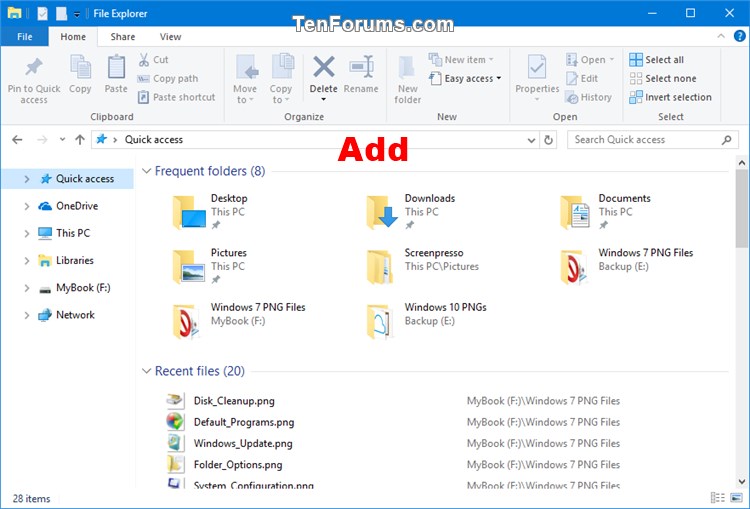The height and width of the screenshot is (509, 750).
Task: Refresh the Quick access view
Action: click(x=549, y=140)
